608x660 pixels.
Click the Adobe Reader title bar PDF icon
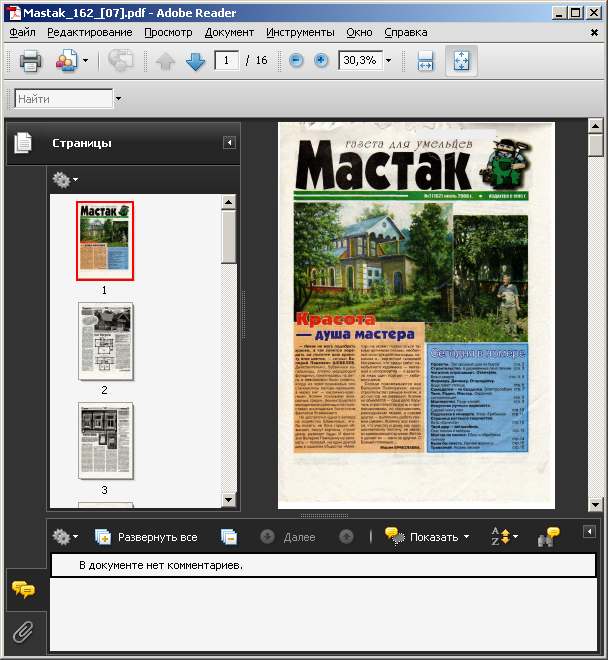pyautogui.click(x=14, y=13)
